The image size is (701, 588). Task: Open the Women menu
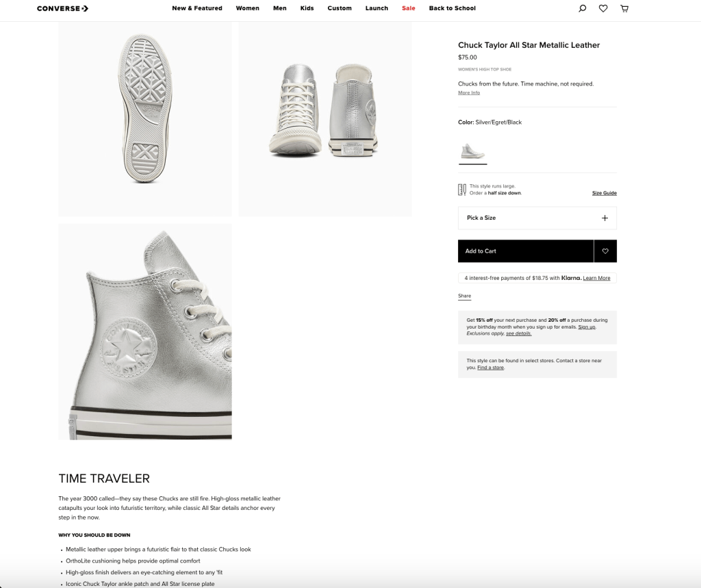click(x=247, y=8)
